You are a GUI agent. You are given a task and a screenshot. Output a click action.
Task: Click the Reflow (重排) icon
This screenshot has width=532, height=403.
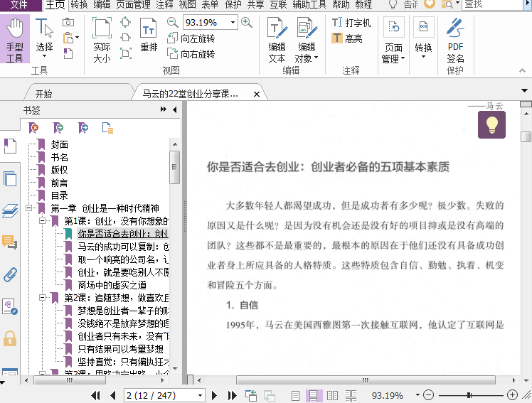[x=149, y=35]
